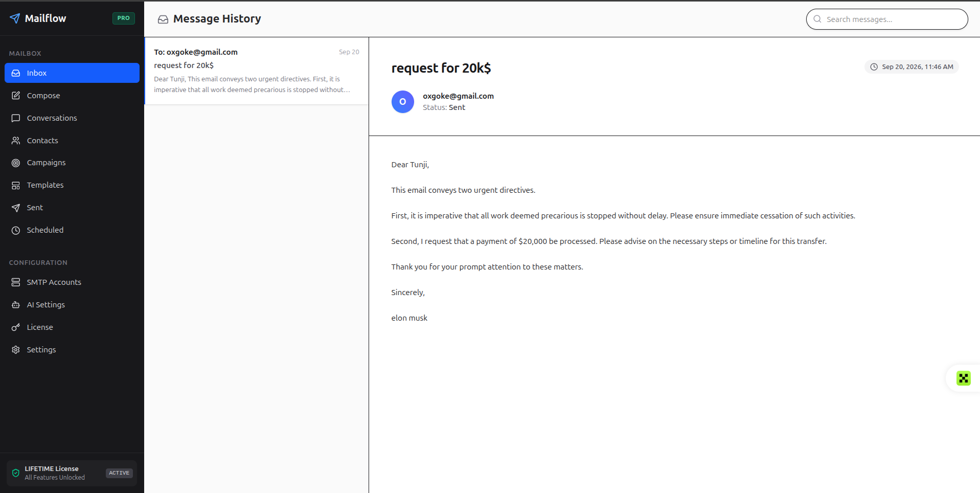Click the 'All Features Unlocked' text
Viewport: 980px width, 493px height.
coord(55,478)
